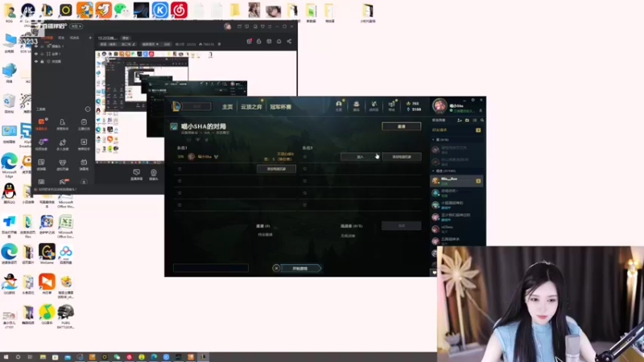644x362 pixels.
Task: Select the first scene tab in streaming app
Action: click(x=47, y=38)
